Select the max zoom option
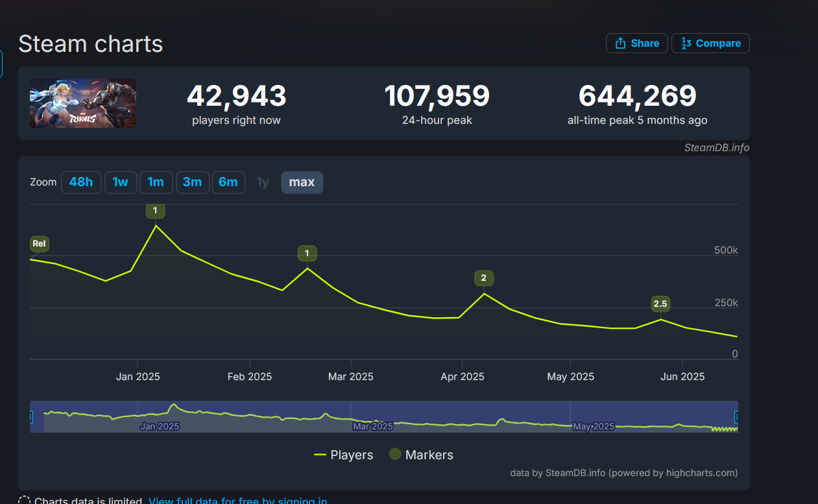Image resolution: width=818 pixels, height=504 pixels. click(x=302, y=182)
